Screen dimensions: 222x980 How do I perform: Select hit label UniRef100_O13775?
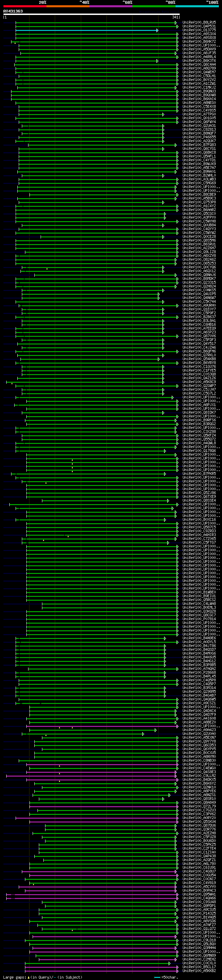199,30
